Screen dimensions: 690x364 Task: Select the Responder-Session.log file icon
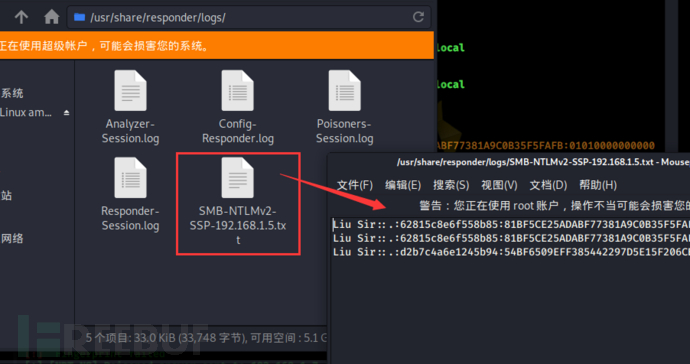(130, 177)
